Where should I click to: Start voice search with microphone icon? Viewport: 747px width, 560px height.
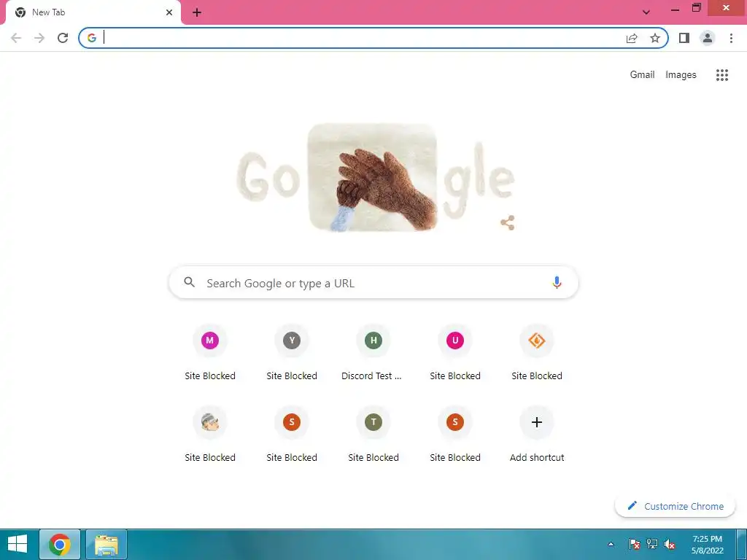pyautogui.click(x=557, y=282)
